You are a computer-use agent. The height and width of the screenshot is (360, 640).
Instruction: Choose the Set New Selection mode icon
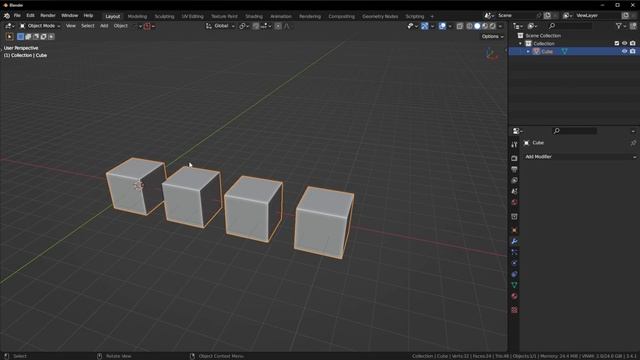[x=20, y=37]
